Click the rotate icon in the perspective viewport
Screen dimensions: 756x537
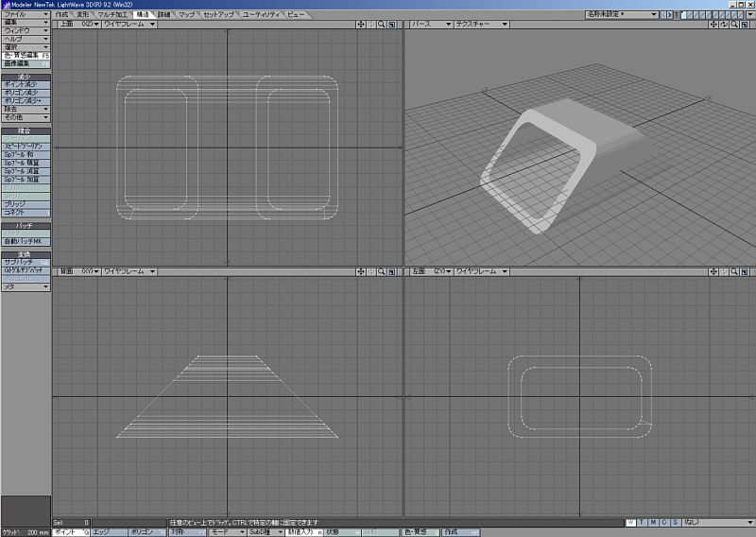724,24
